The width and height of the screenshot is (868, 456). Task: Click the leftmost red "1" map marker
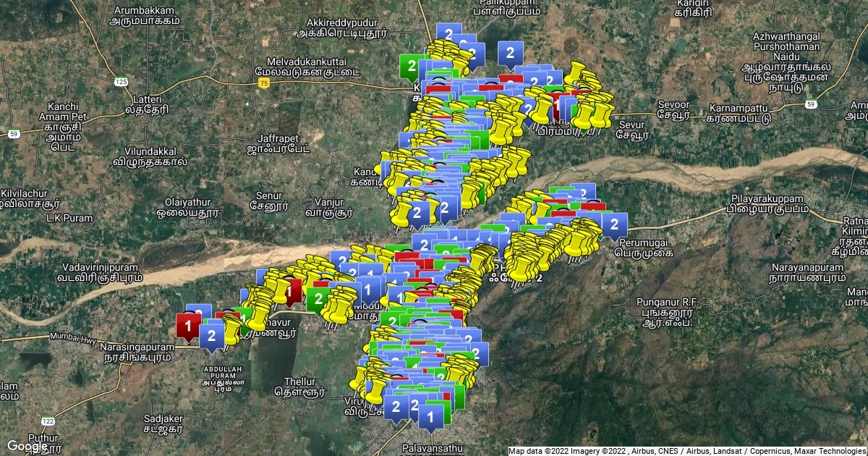click(189, 325)
